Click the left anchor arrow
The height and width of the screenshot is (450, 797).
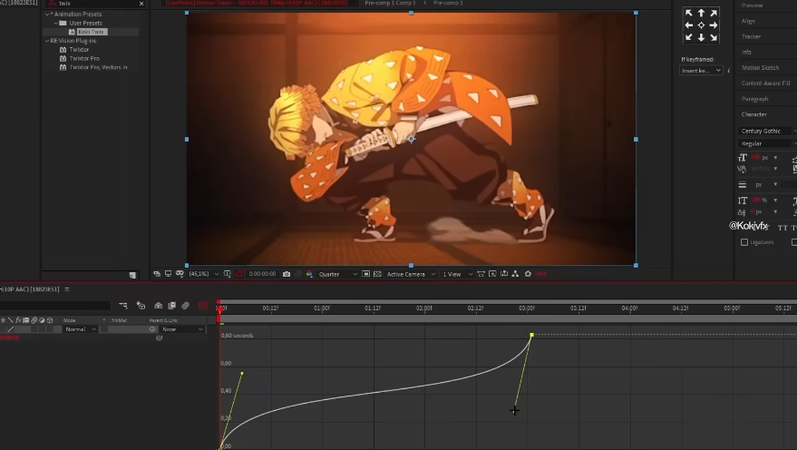[x=689, y=25]
